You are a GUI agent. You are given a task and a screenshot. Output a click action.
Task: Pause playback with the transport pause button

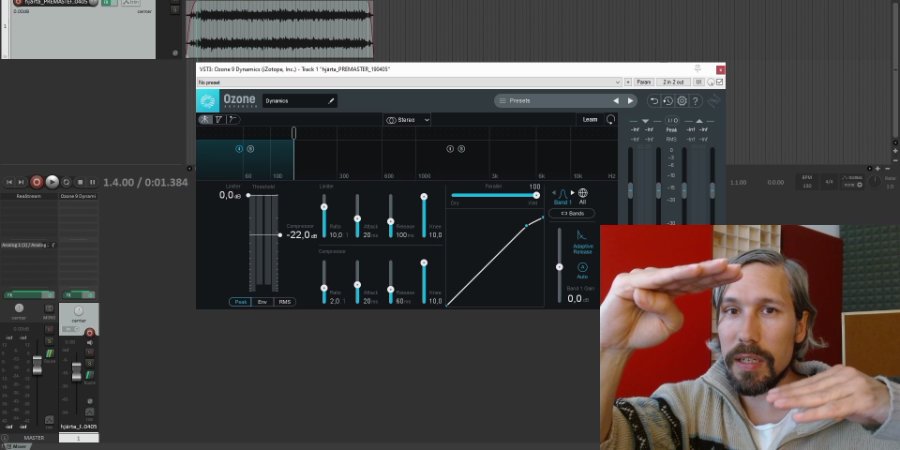[x=92, y=182]
